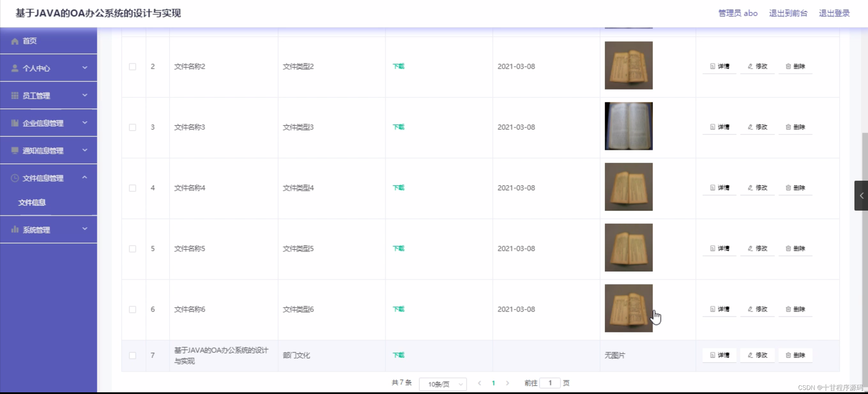Viewport: 868px width, 394px height.
Task: Click the book thumbnail in row 5
Action: pyautogui.click(x=628, y=248)
